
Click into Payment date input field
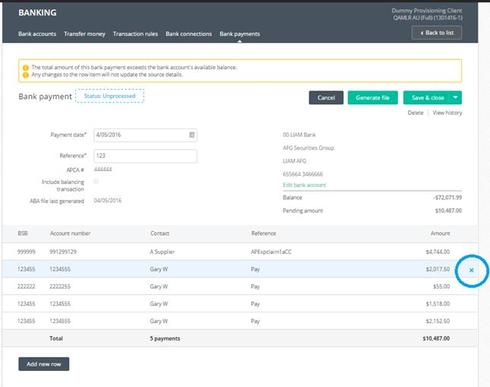(x=145, y=135)
